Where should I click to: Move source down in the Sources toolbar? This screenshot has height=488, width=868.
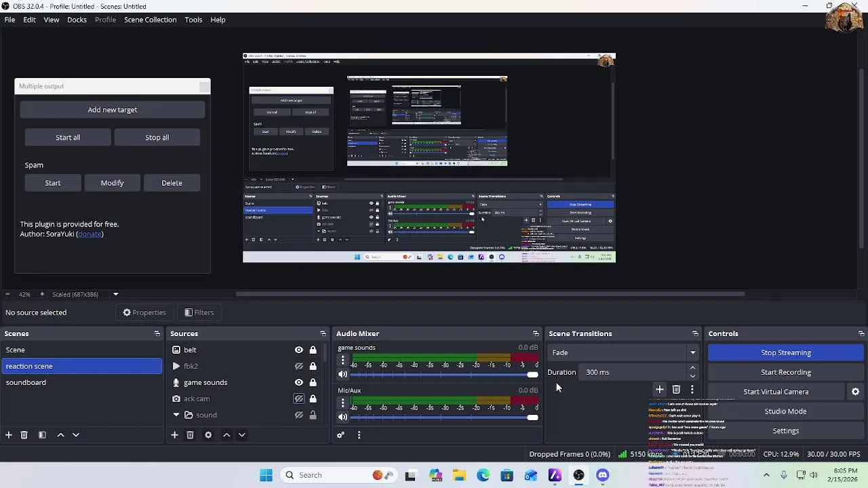coord(241,435)
